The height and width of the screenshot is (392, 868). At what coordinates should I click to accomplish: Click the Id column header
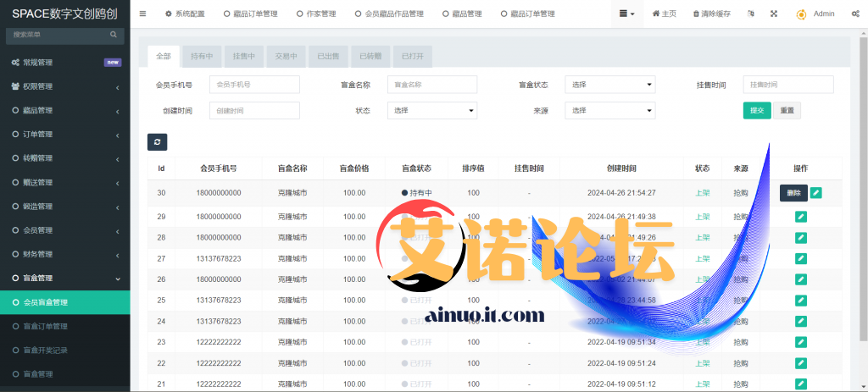[161, 168]
